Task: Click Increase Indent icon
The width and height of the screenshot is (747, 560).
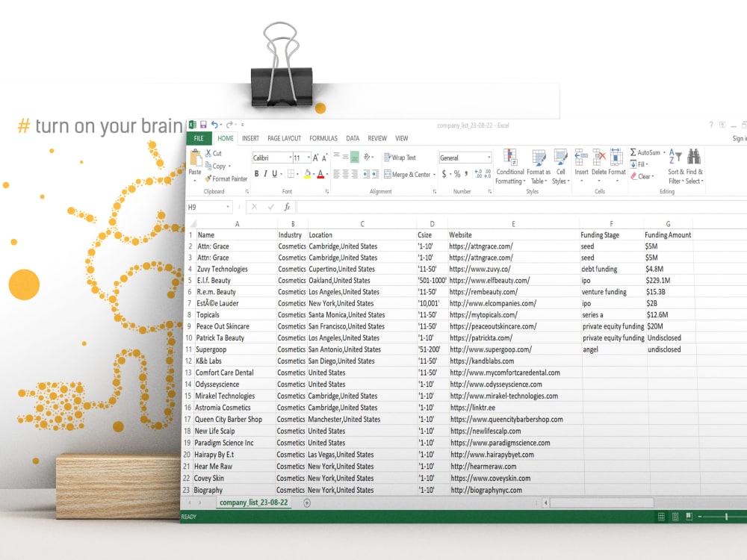Action: (376, 174)
